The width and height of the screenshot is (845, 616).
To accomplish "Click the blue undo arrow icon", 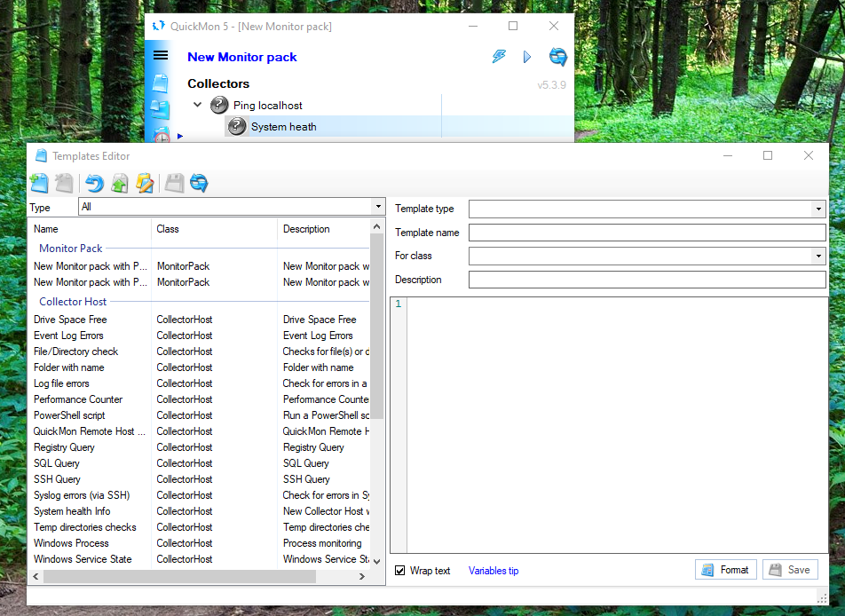I will (x=94, y=183).
